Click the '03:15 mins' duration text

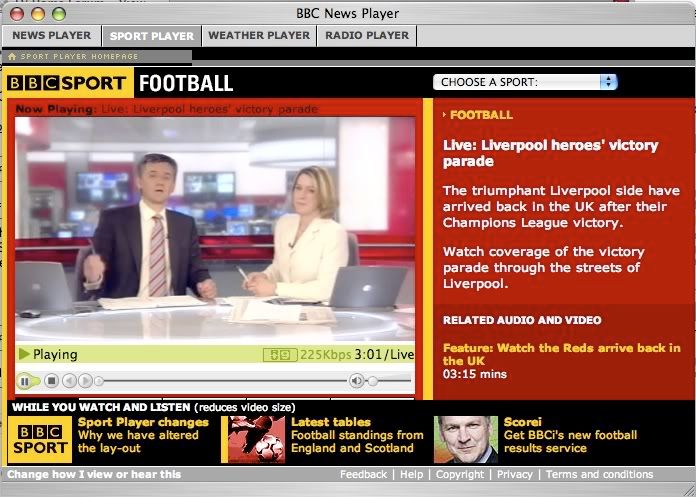(x=475, y=374)
